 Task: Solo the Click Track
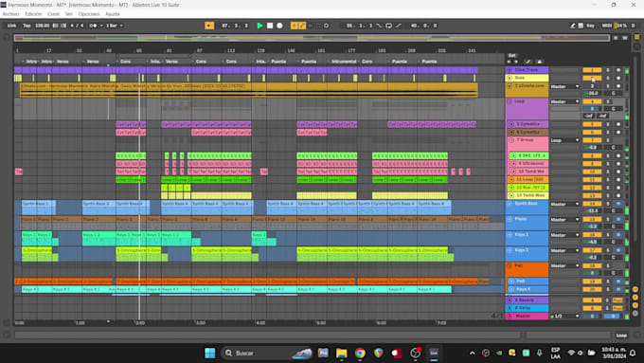(608, 70)
